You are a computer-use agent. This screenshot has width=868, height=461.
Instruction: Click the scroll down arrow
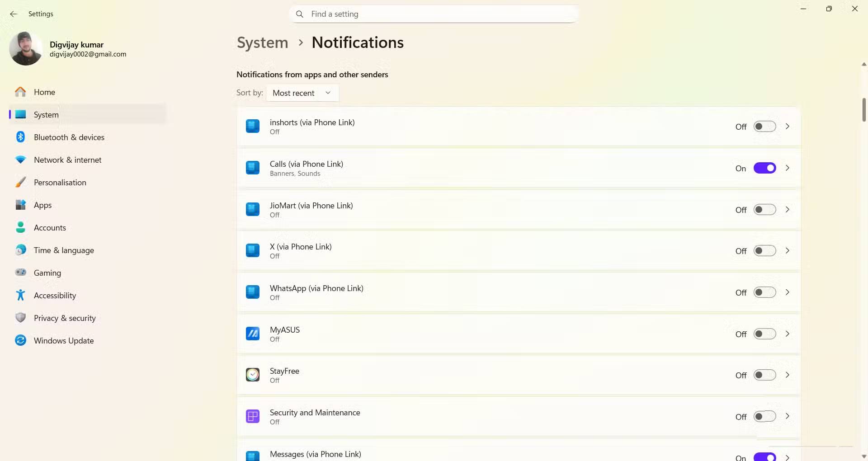point(864,456)
